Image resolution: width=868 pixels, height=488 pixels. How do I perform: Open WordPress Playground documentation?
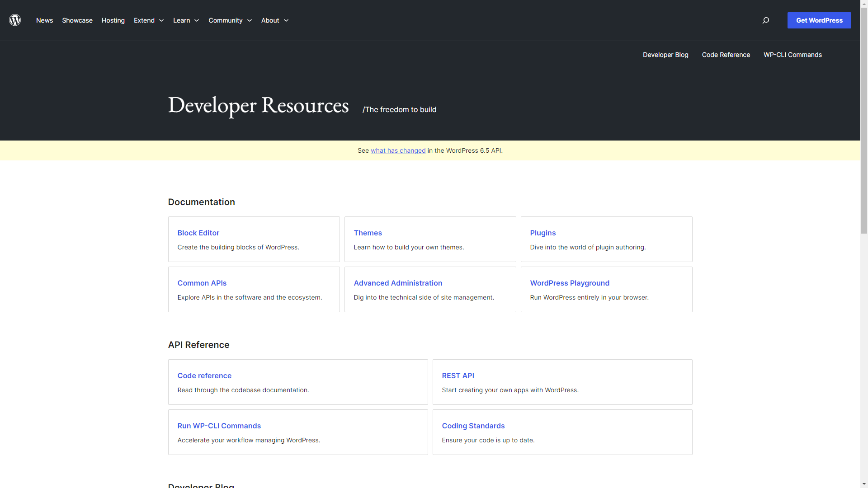point(570,283)
